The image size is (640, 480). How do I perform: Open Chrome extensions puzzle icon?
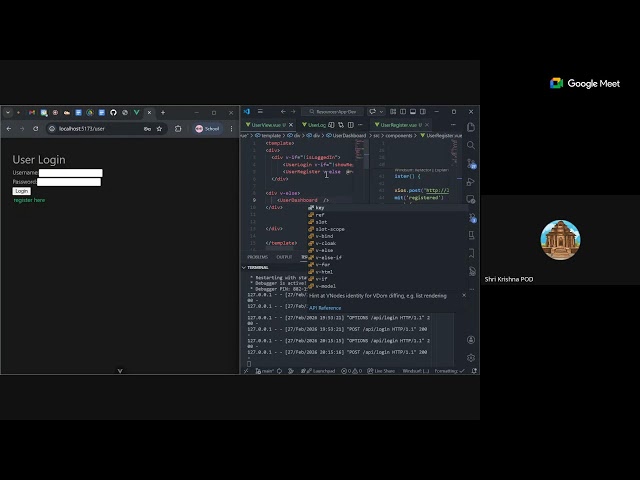pyautogui.click(x=178, y=129)
